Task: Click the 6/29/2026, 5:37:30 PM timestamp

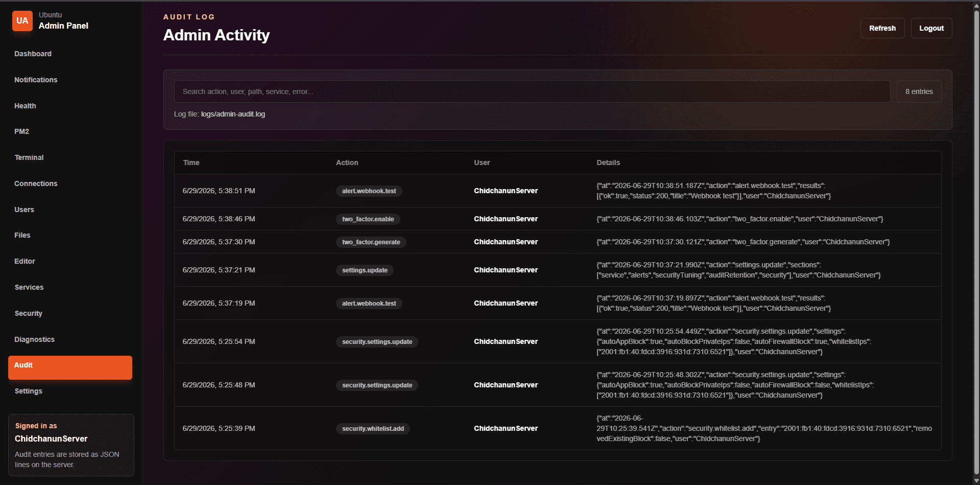Action: point(219,242)
